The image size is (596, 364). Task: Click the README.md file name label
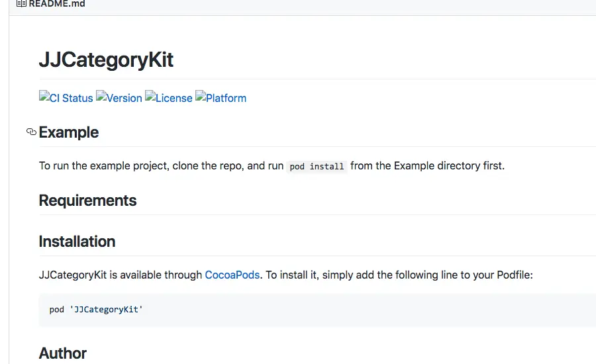tap(57, 4)
